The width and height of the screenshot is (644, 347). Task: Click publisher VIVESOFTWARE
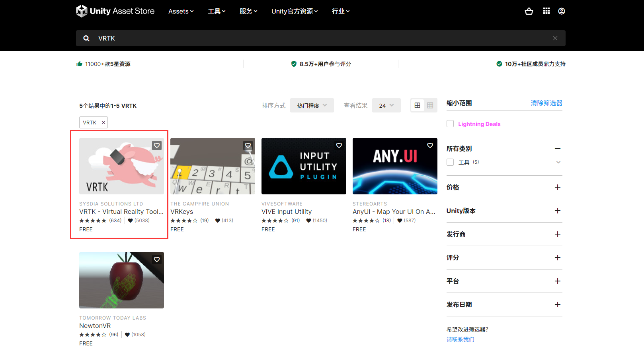(282, 204)
